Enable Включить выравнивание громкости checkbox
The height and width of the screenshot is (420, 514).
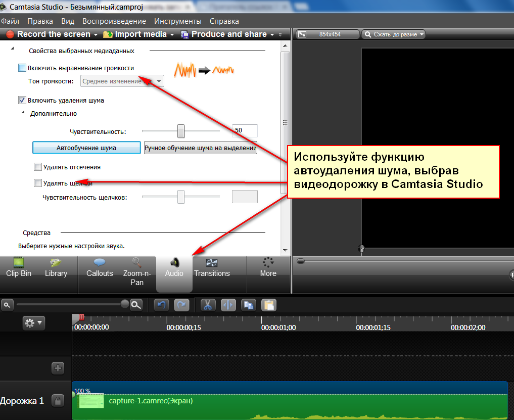[x=22, y=68]
